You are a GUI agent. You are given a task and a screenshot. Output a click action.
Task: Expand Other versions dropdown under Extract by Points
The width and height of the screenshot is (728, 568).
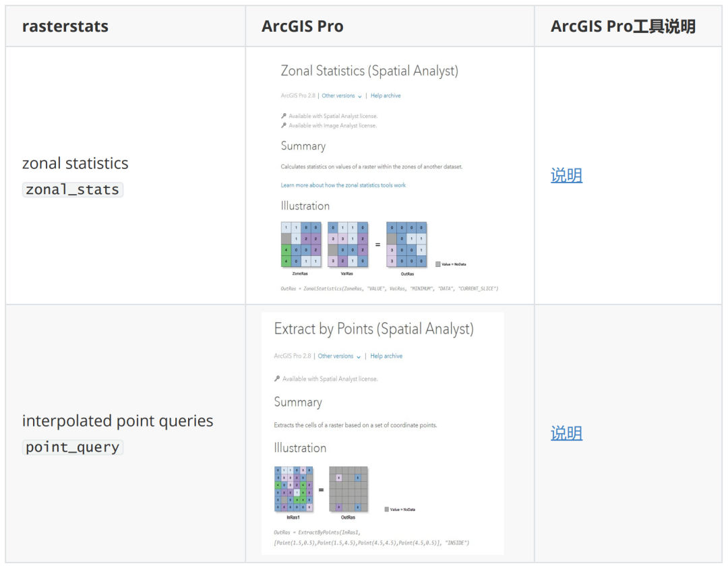click(339, 356)
